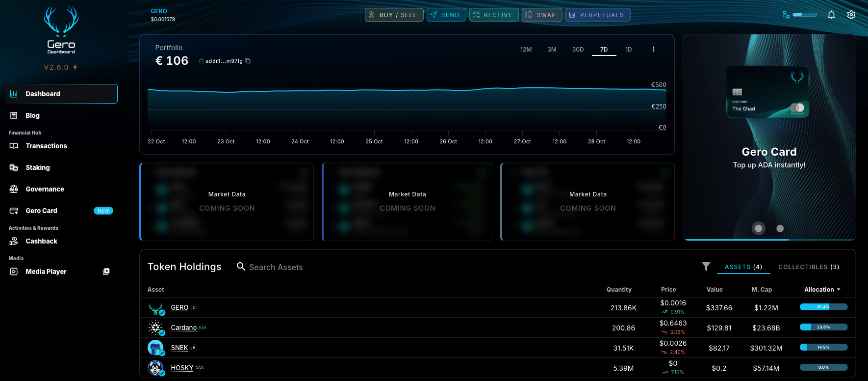Open the SNEK asset link
This screenshot has width=868, height=381.
point(179,348)
